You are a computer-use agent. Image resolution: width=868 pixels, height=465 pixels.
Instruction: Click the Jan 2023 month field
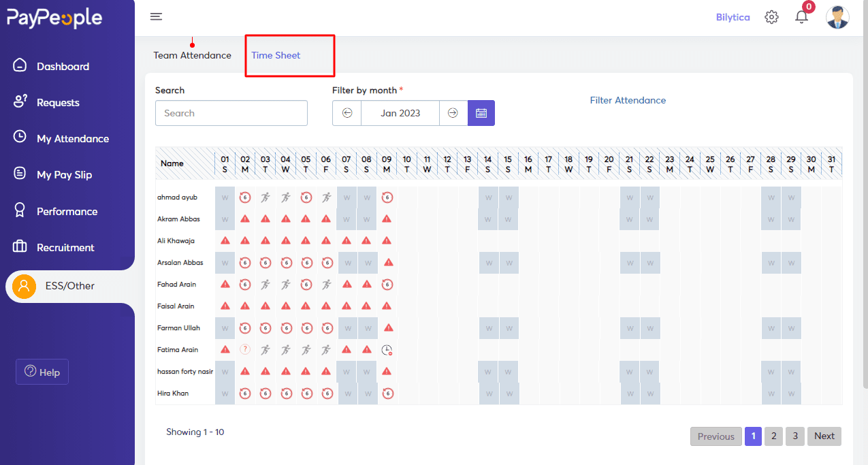point(400,113)
